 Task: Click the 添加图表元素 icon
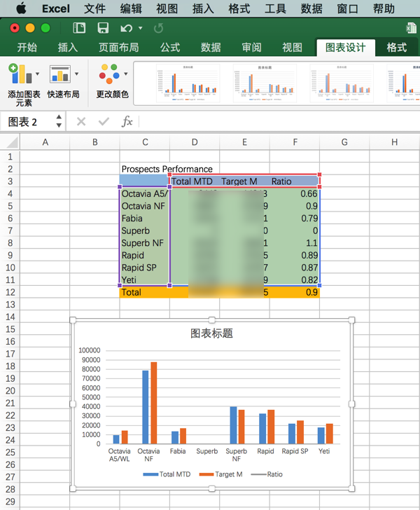pyautogui.click(x=20, y=74)
